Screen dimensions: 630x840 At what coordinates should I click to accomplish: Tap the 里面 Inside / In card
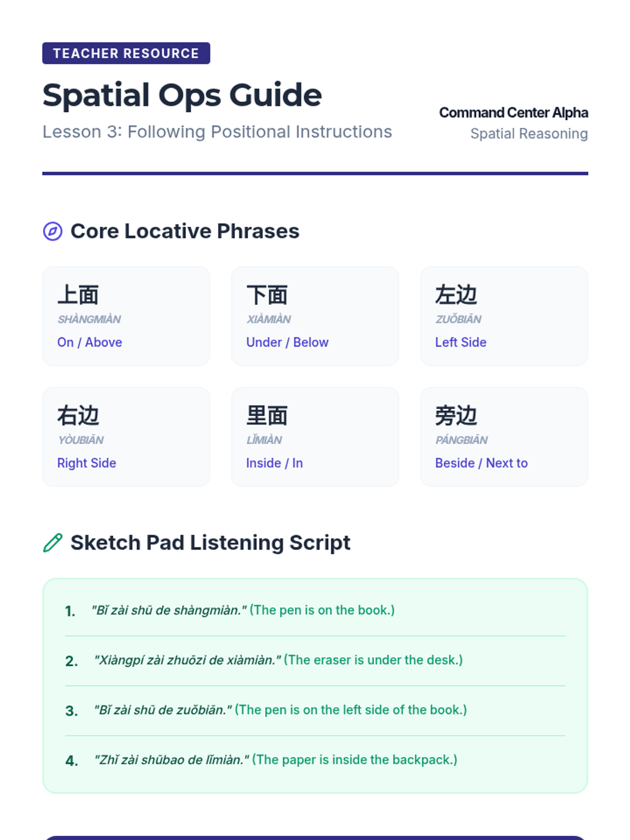point(315,437)
